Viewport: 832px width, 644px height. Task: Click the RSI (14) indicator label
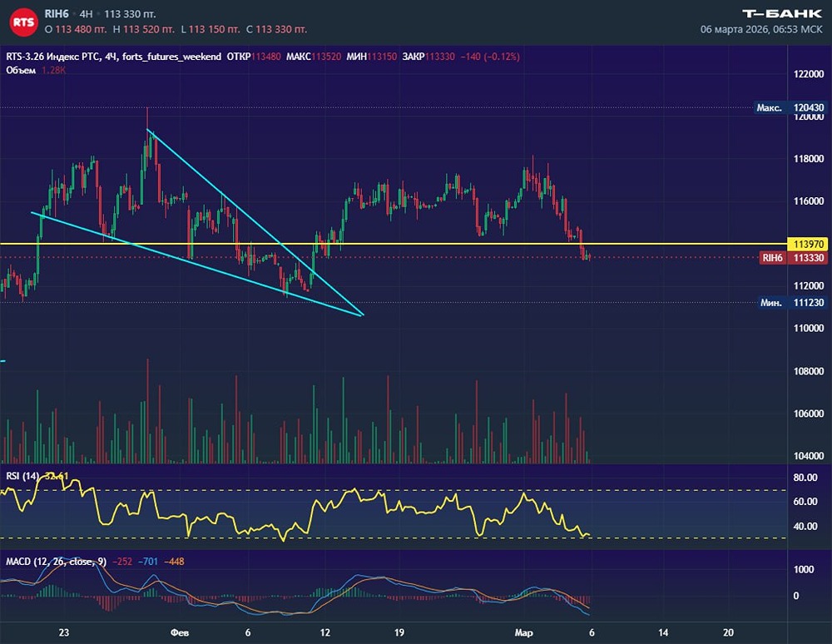(x=22, y=476)
